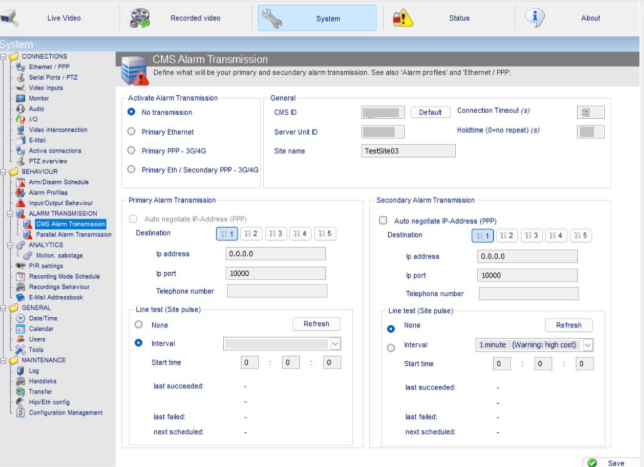Click the Video interconnection icon

point(21,130)
